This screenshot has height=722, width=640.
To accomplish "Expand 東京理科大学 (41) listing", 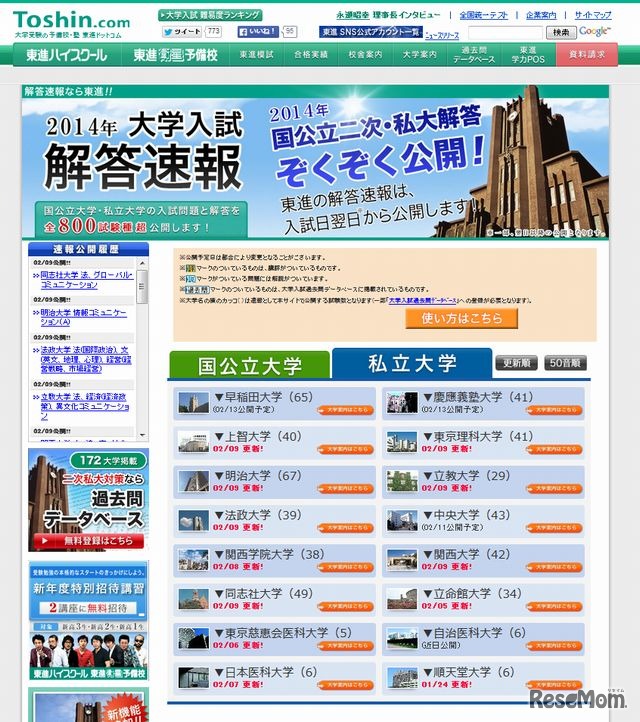I will [x=477, y=436].
